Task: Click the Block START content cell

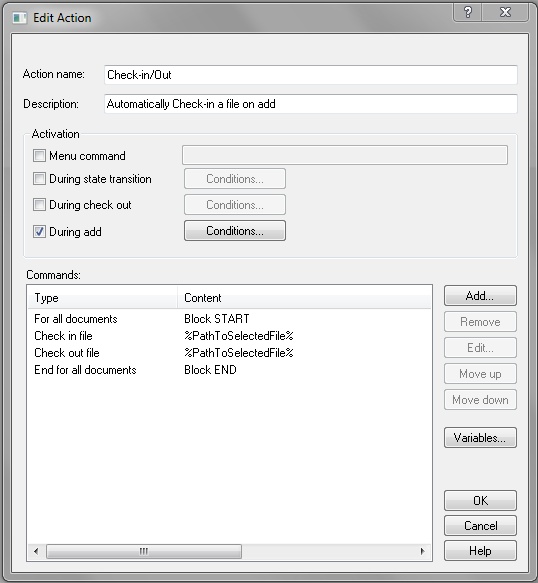Action: (x=217, y=319)
